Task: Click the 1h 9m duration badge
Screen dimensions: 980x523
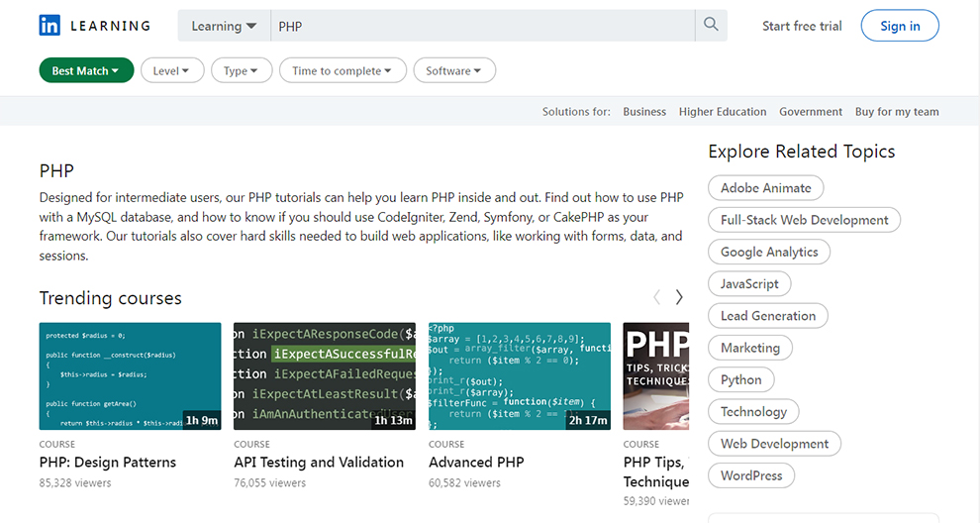Action: [201, 420]
